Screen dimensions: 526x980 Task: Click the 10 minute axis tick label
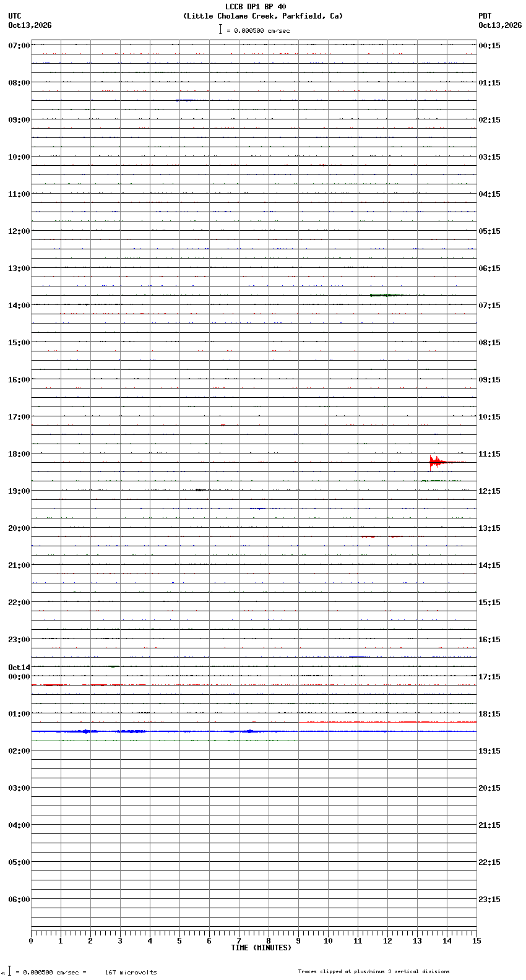328,941
